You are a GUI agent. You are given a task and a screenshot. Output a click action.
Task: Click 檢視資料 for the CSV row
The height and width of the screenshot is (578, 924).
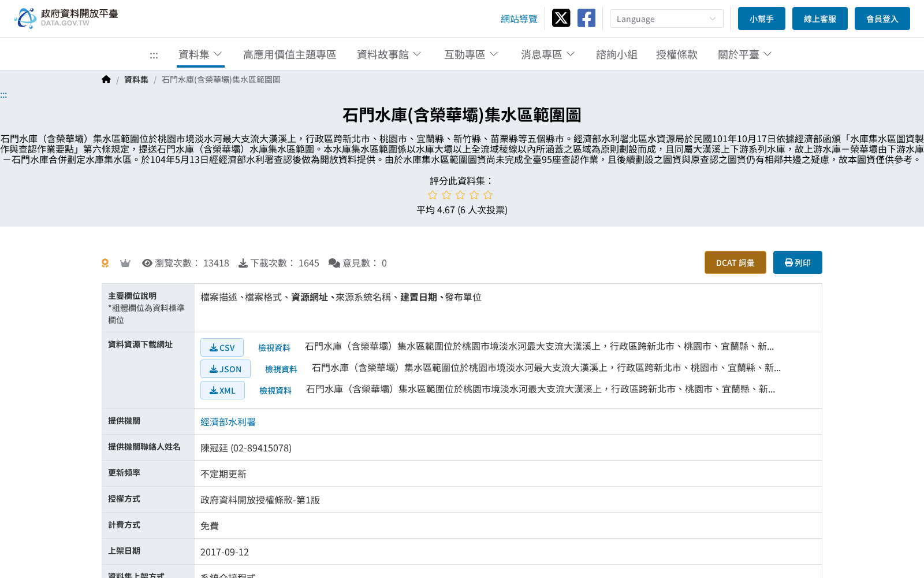[274, 347]
